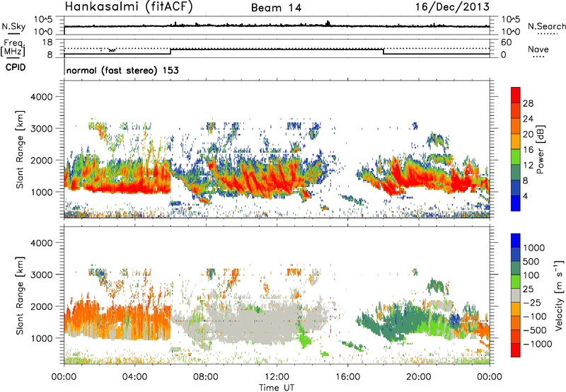
Task: Click the '4000' tick in the power panel
Action: point(41,97)
